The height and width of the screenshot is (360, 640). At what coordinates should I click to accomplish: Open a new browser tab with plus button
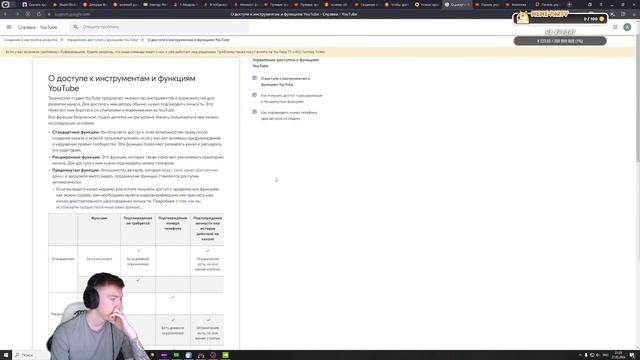tap(569, 4)
